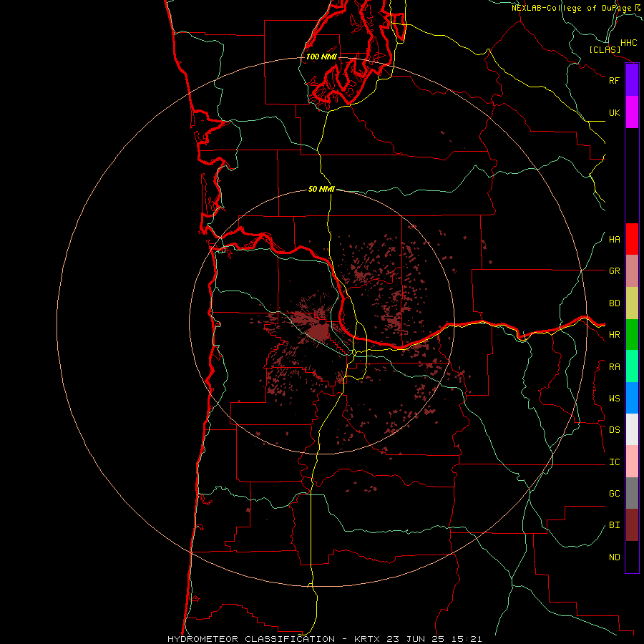
Task: Click the ND legend label
Action: click(x=615, y=557)
